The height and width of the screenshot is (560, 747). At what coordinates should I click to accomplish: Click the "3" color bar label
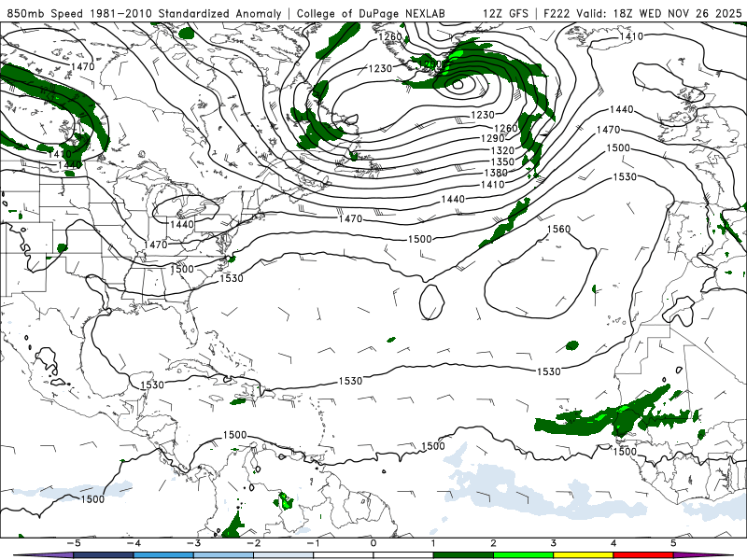[553, 543]
